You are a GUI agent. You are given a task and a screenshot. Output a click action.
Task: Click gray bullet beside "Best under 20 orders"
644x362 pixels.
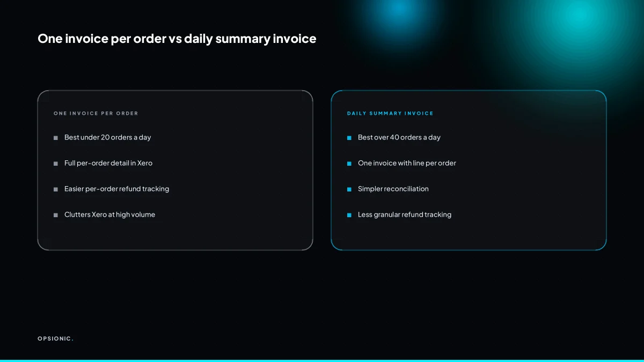(56, 138)
